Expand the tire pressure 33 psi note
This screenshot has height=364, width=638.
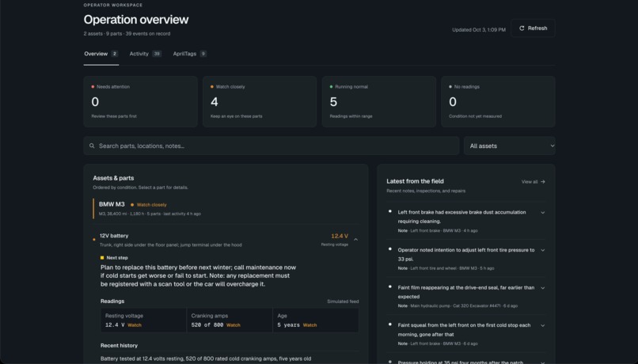543,251
